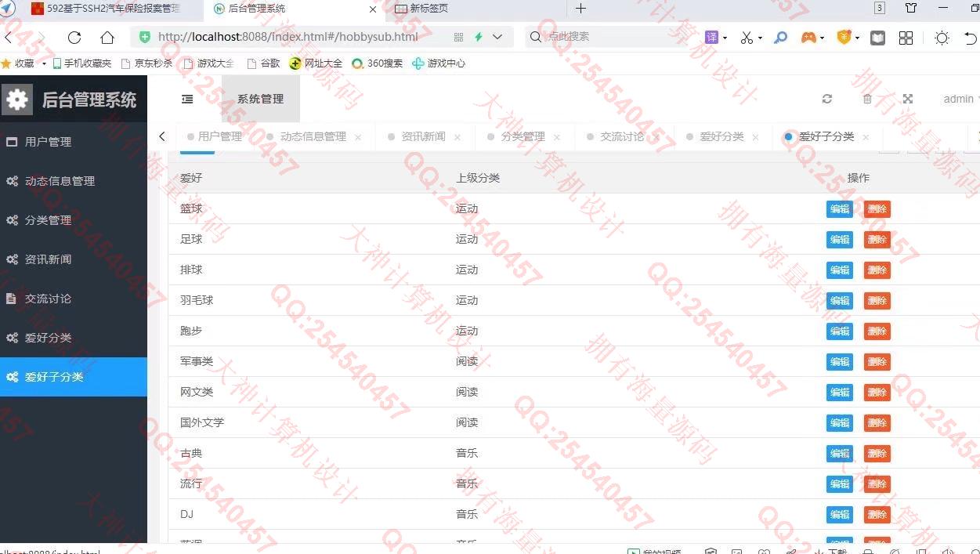The width and height of the screenshot is (980, 554).
Task: Open sidebar item 资讯新闻
Action: click(74, 259)
